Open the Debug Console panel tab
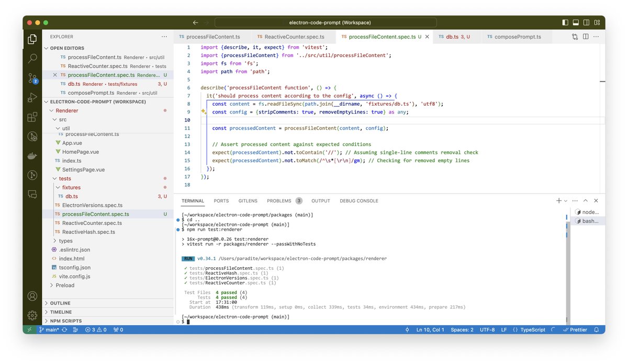628x364 pixels. [x=358, y=201]
